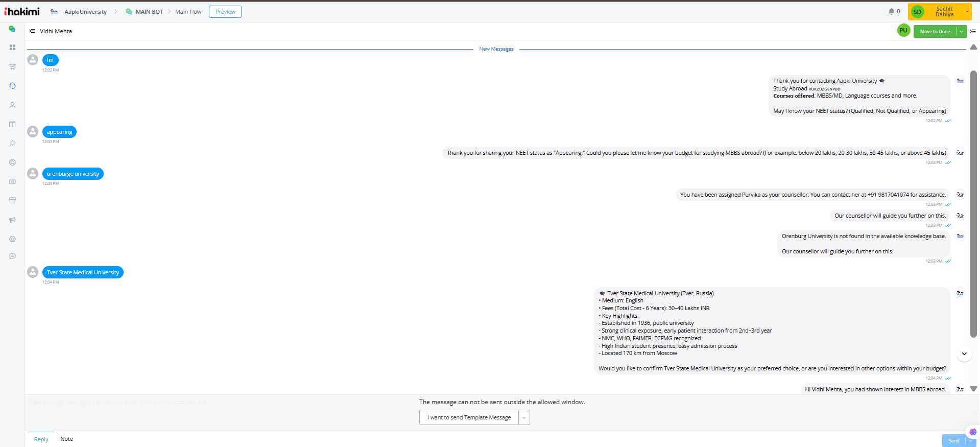Click the chat vertical scrollbar thumb
Image resolution: width=980 pixels, height=447 pixels.
click(x=973, y=204)
